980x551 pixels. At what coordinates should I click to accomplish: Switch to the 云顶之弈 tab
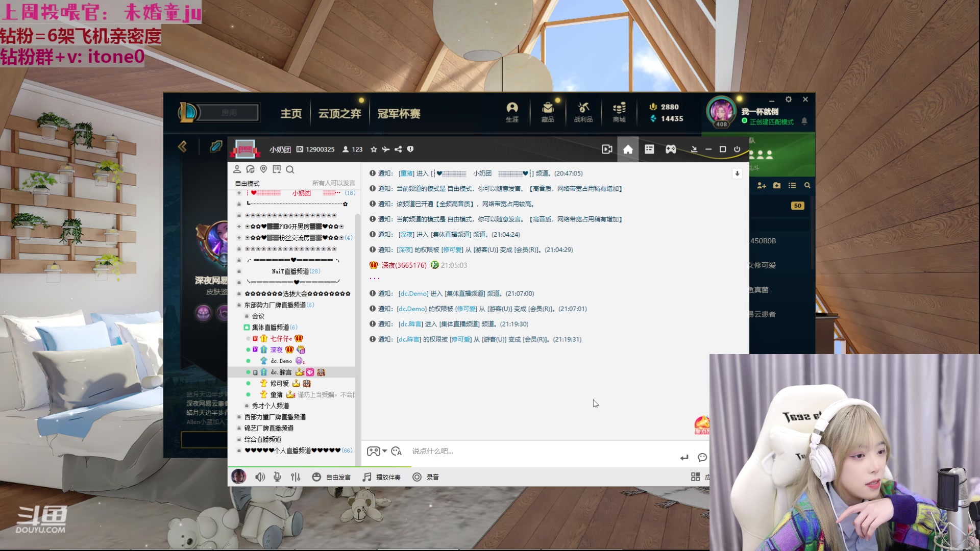tap(339, 113)
